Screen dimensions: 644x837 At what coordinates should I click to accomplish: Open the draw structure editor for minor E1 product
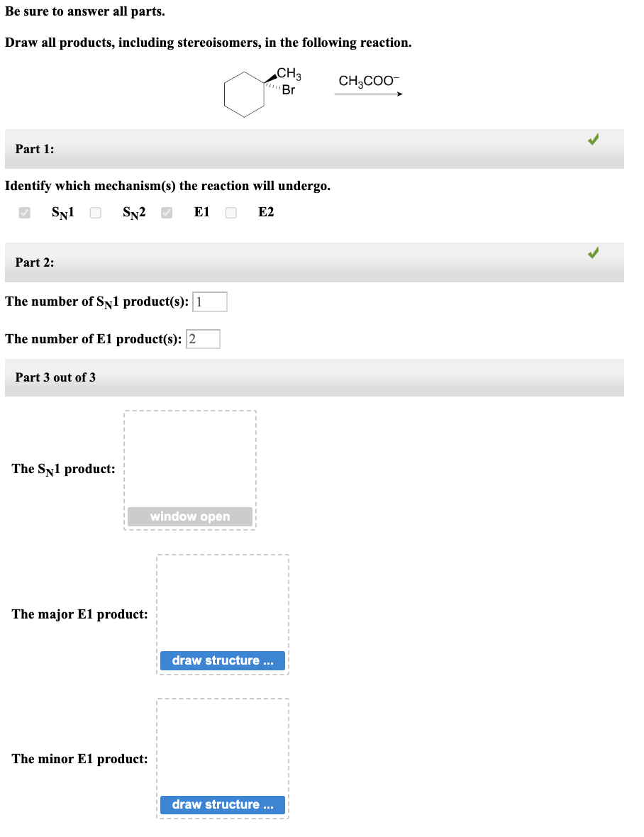tap(223, 804)
